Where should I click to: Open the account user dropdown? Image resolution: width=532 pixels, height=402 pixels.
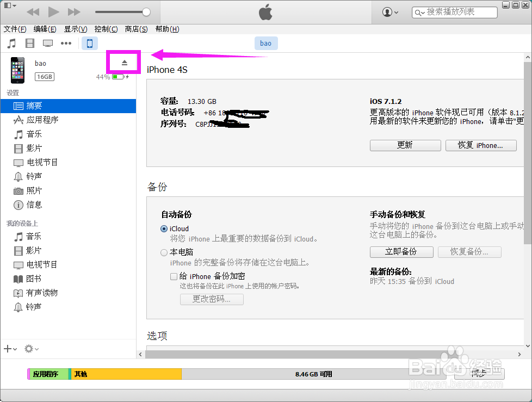tap(390, 12)
